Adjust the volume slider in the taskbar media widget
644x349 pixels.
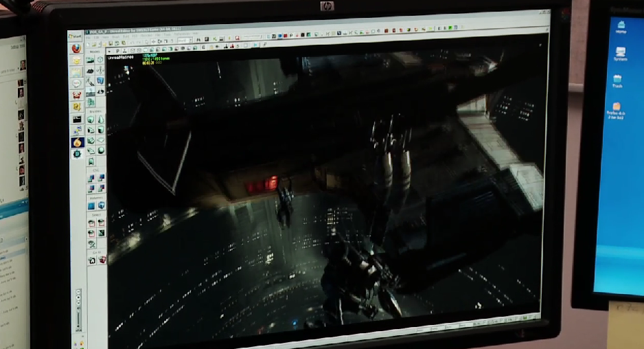(79, 319)
